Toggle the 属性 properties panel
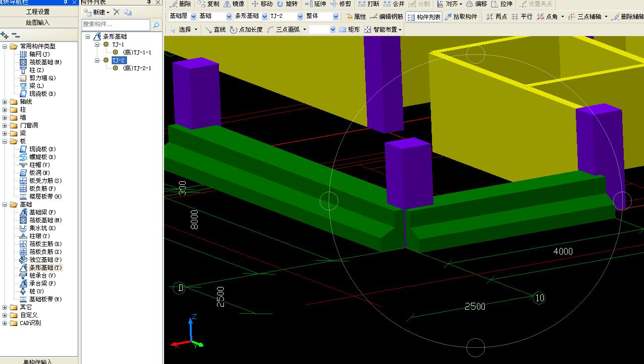The width and height of the screenshot is (644, 364). coord(356,16)
